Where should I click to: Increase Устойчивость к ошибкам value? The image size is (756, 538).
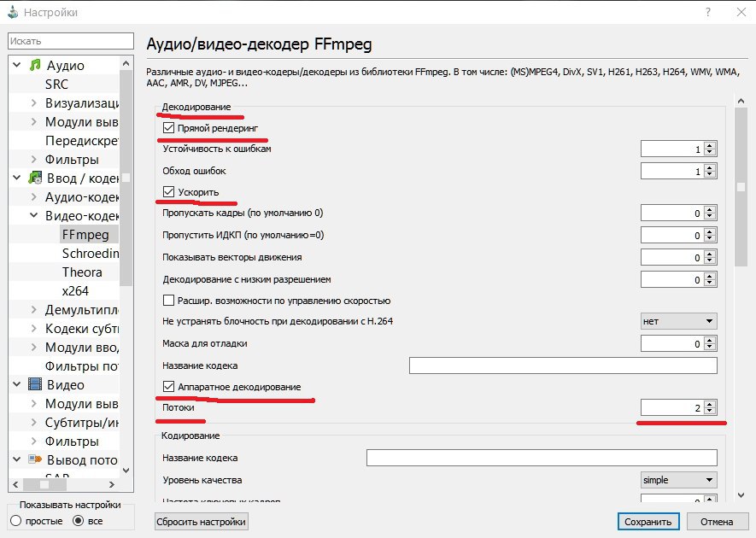click(x=710, y=145)
